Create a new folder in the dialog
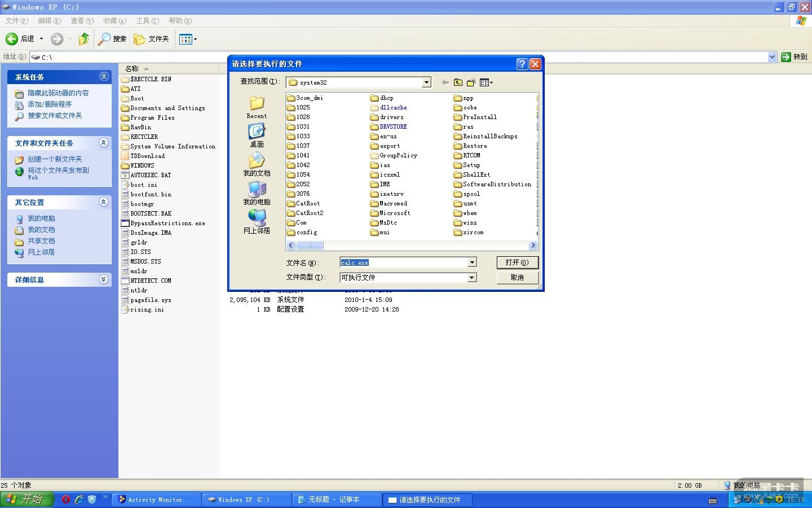This screenshot has width=812, height=508. (x=471, y=82)
